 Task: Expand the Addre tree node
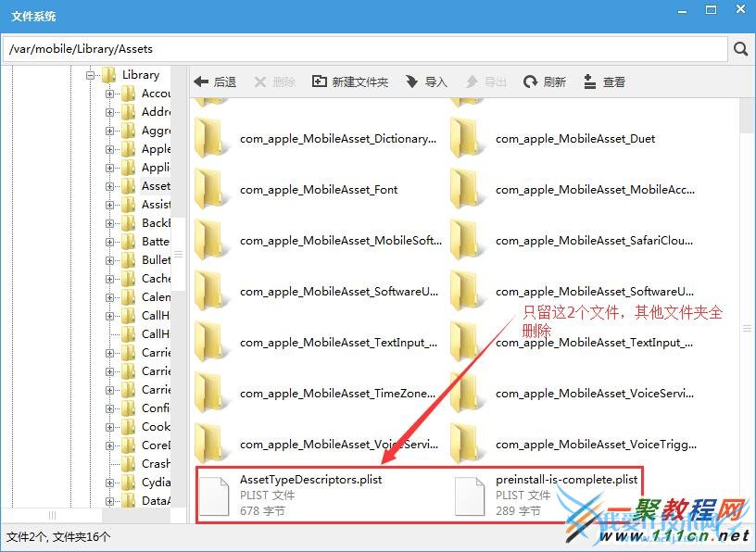(x=109, y=112)
